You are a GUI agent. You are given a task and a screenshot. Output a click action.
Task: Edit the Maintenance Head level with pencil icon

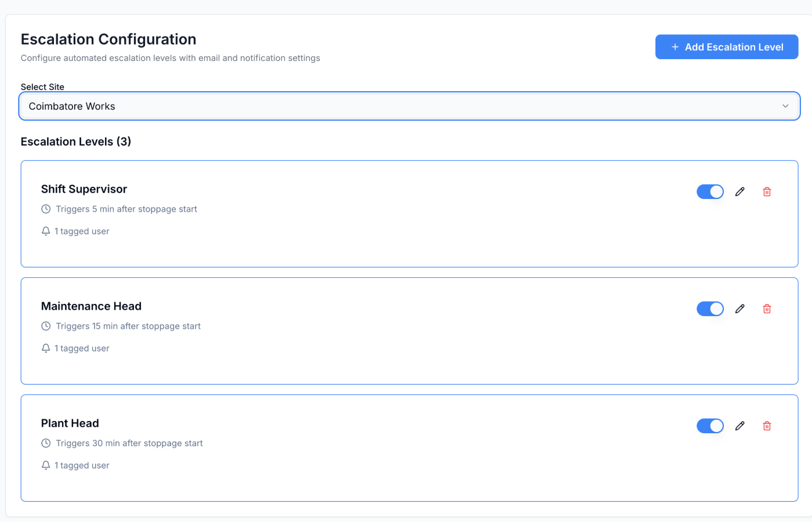point(739,309)
